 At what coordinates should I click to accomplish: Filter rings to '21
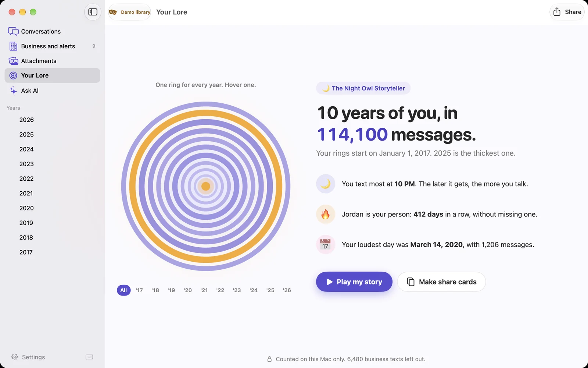tap(204, 290)
